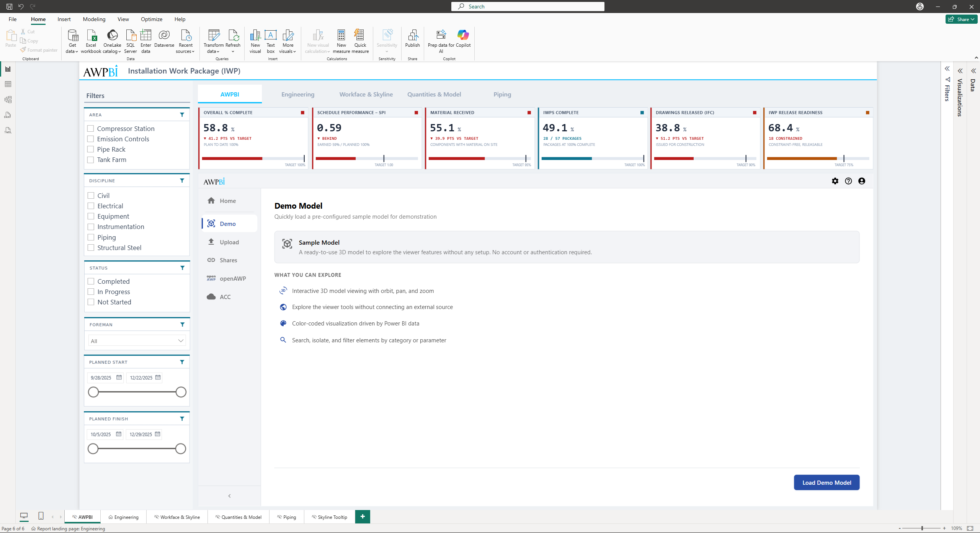The height and width of the screenshot is (533, 980).
Task: Switch to Table view in left rail
Action: pyautogui.click(x=8, y=84)
